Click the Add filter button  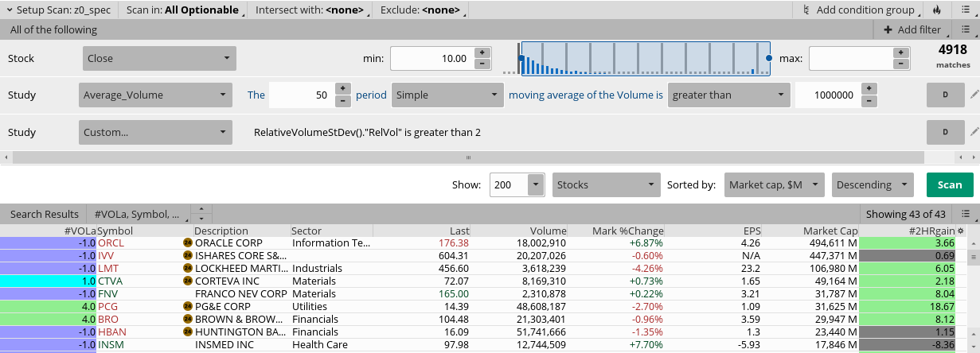pos(912,29)
